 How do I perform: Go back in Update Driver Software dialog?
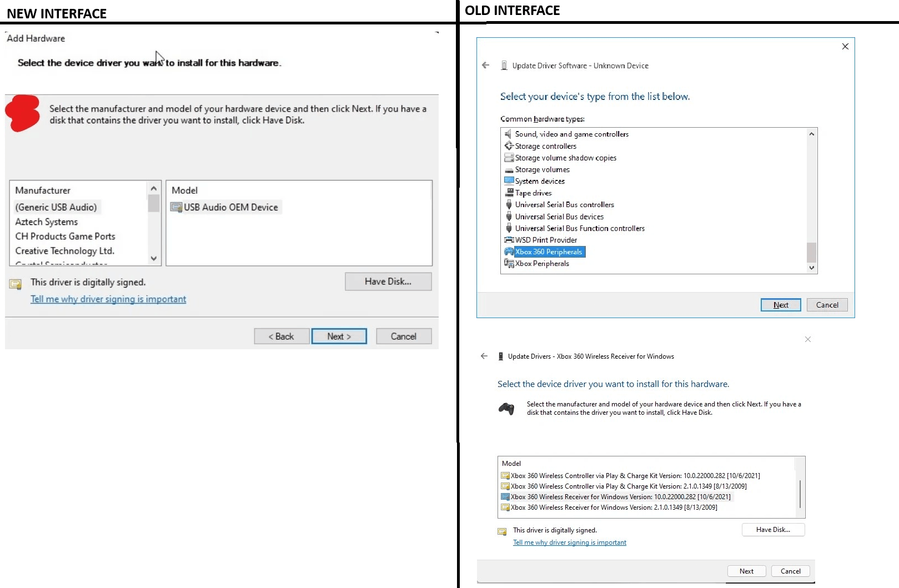tap(486, 65)
